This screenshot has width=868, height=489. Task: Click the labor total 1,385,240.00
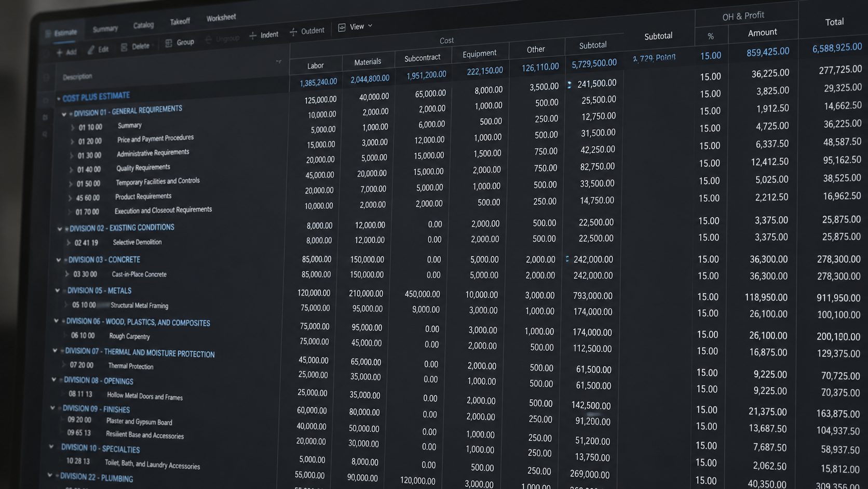pos(318,82)
